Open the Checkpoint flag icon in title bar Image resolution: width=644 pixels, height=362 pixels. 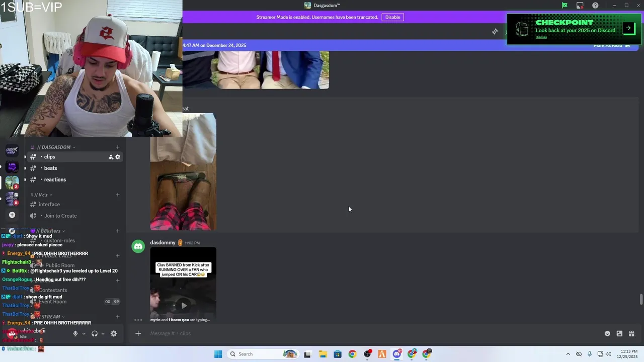coord(565,6)
